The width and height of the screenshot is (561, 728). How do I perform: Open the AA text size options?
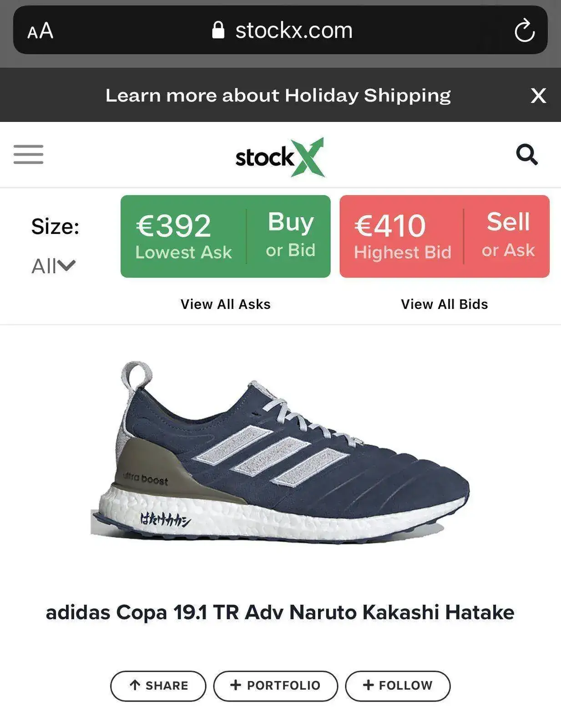40,31
